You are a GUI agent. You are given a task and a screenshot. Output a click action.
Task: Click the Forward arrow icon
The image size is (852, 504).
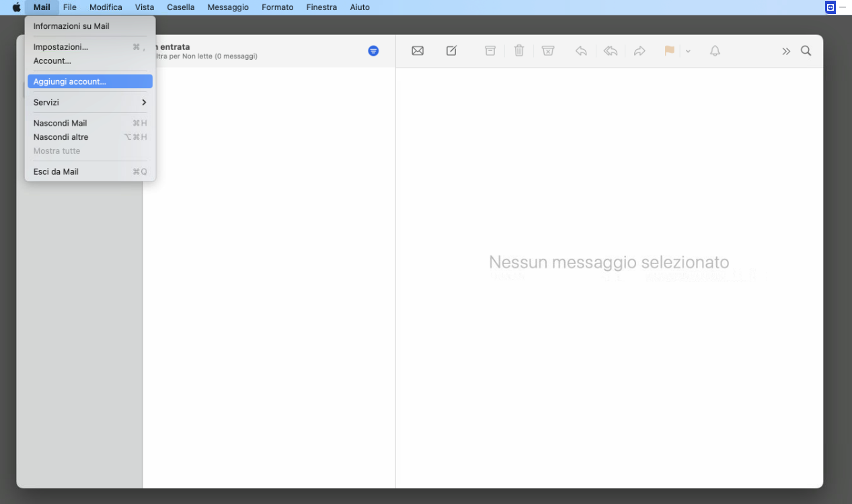click(x=640, y=51)
